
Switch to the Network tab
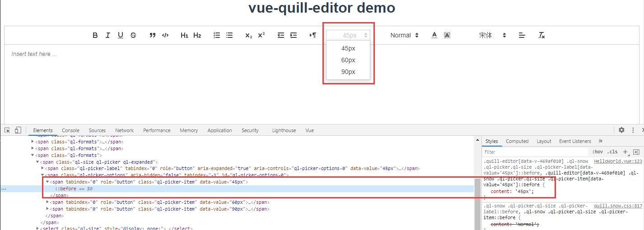tap(124, 130)
